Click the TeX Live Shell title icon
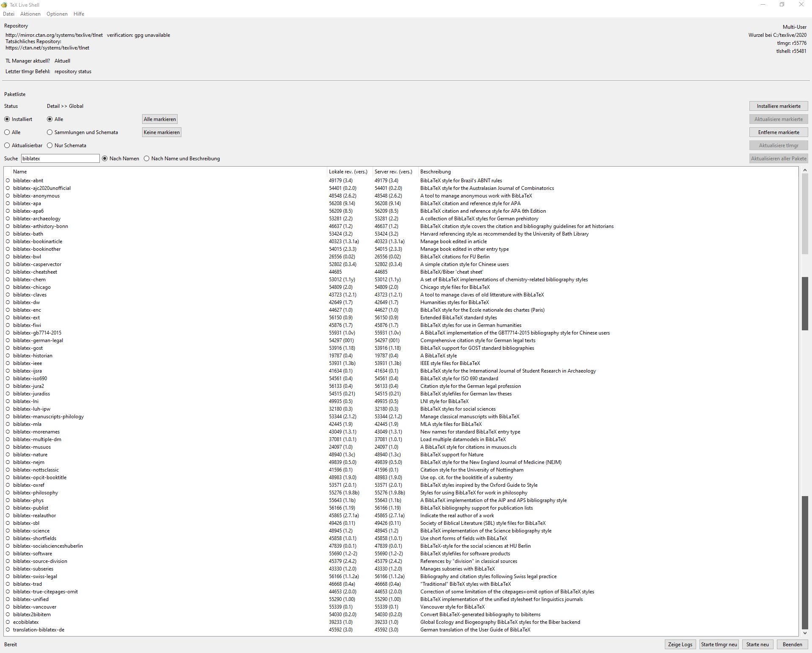The height and width of the screenshot is (653, 812). pos(4,5)
